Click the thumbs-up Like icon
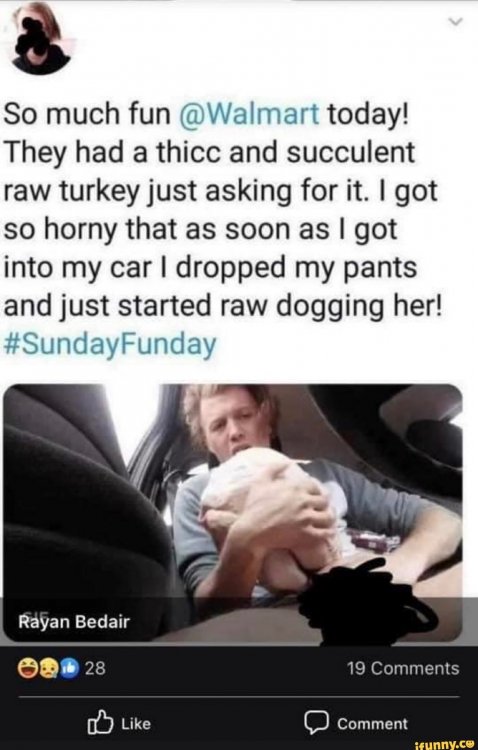The width and height of the screenshot is (478, 750). (x=100, y=722)
